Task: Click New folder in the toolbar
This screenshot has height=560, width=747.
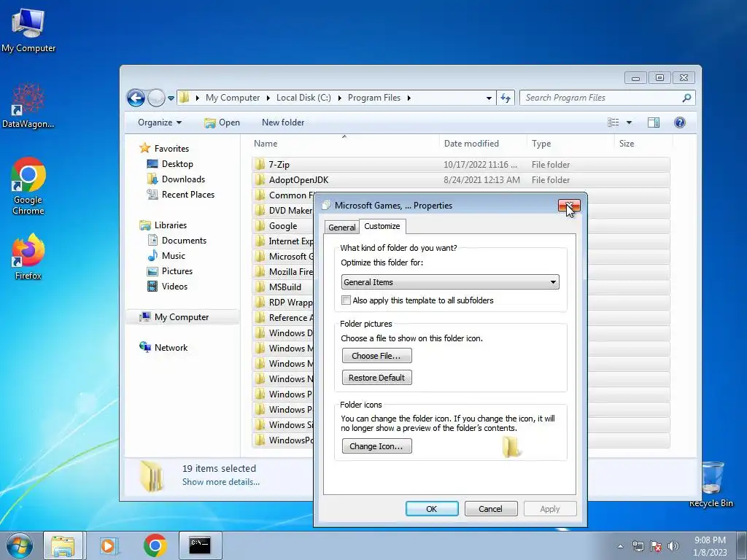Action: [283, 122]
